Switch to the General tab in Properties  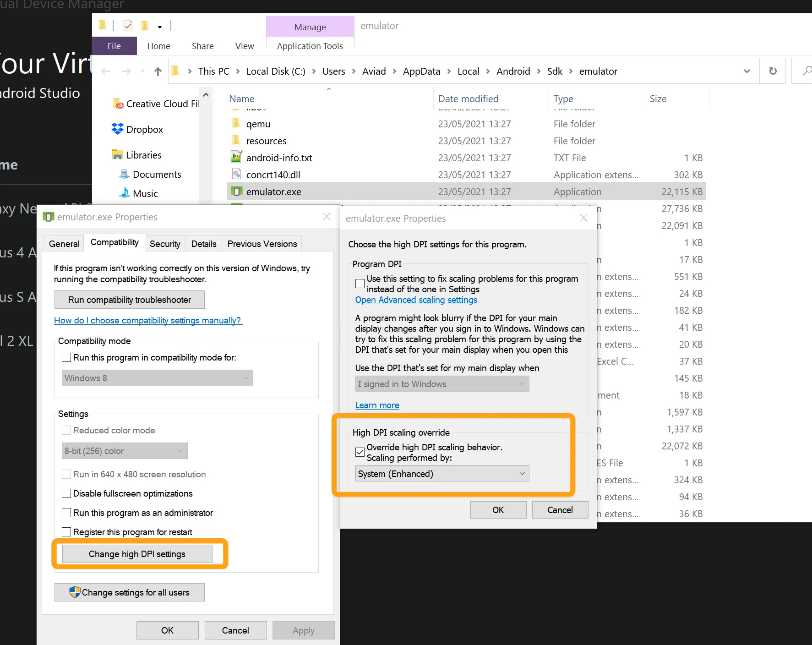pos(64,244)
